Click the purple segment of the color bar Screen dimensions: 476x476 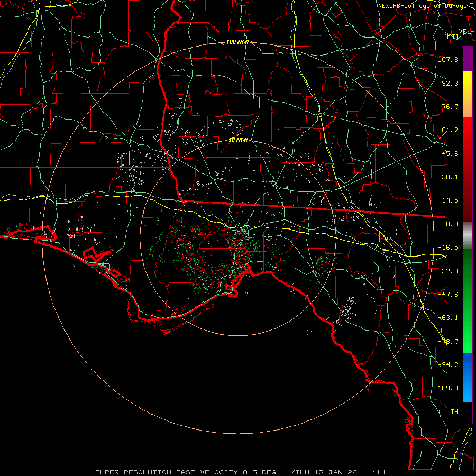[x=467, y=59]
